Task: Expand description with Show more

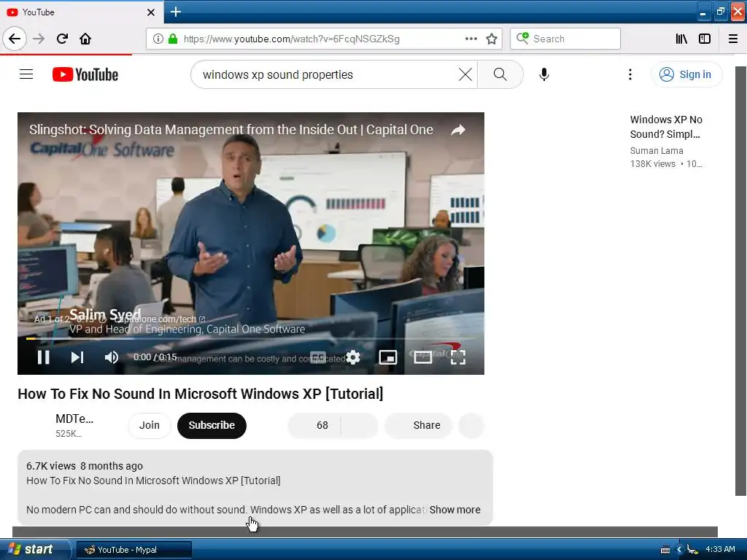Action: [454, 510]
